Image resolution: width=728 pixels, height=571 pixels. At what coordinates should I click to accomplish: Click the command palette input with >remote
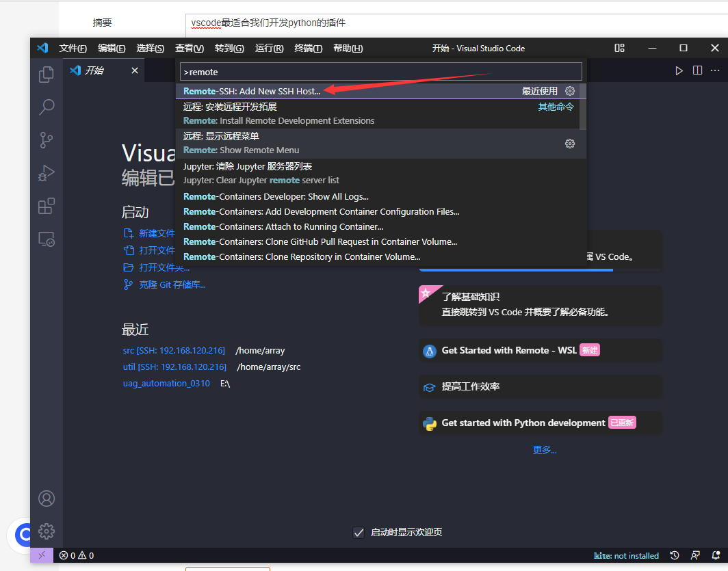380,72
